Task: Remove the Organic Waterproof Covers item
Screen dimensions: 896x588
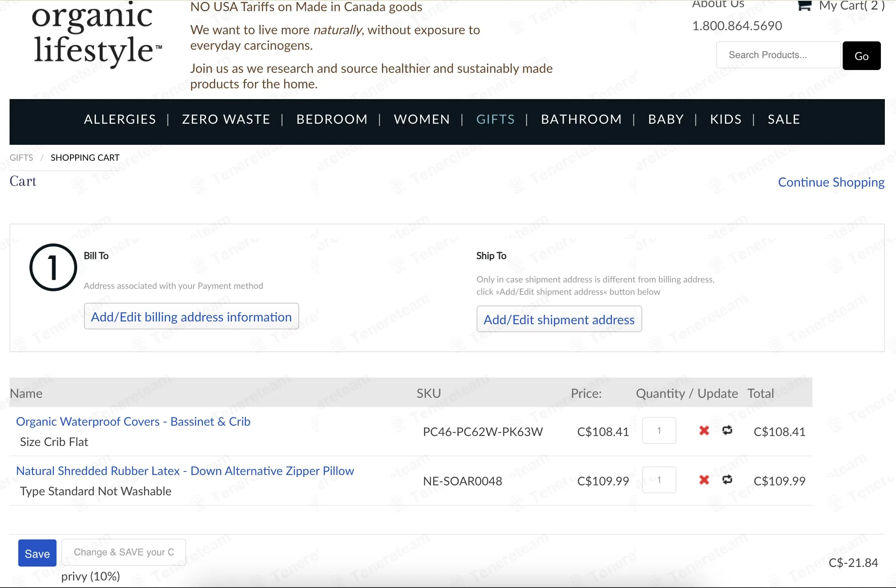Action: (x=704, y=430)
